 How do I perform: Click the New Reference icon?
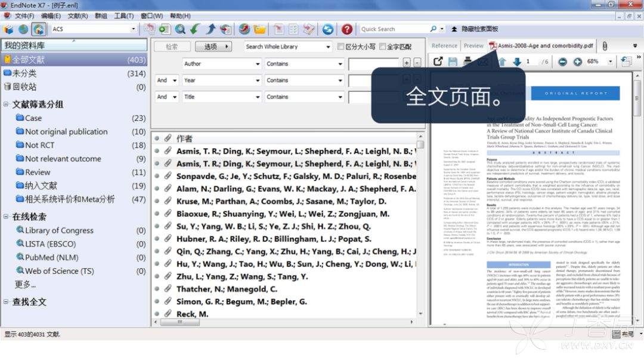165,29
